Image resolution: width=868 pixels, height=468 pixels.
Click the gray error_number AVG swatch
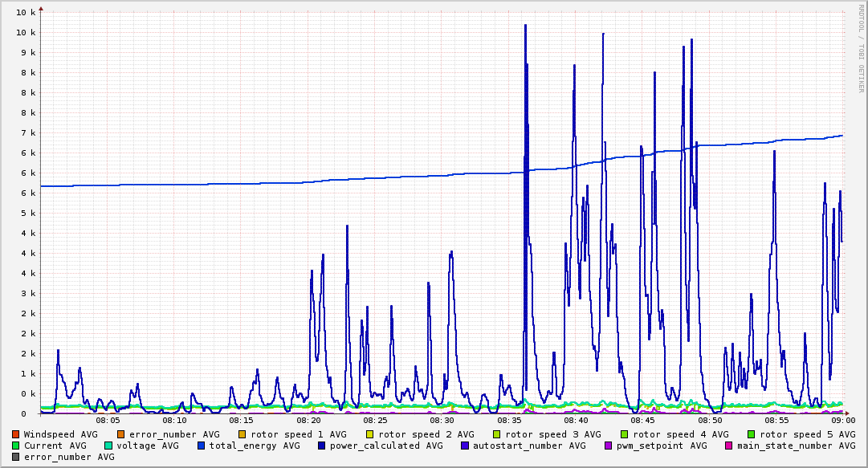15,457
